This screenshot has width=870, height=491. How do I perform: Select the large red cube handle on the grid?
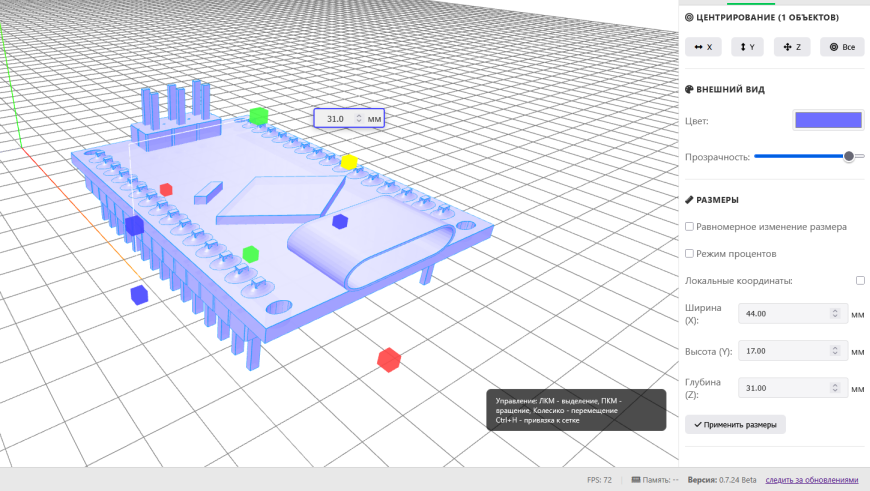coord(389,360)
